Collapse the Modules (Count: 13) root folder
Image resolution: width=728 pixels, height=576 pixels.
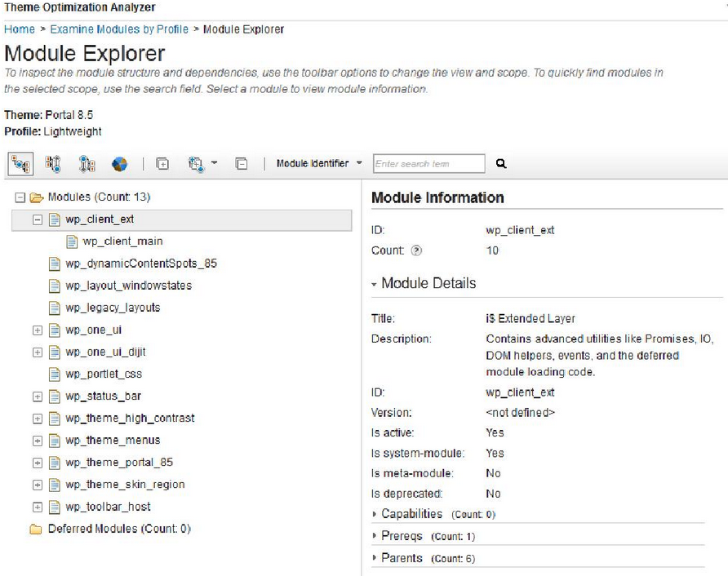pyautogui.click(x=20, y=197)
